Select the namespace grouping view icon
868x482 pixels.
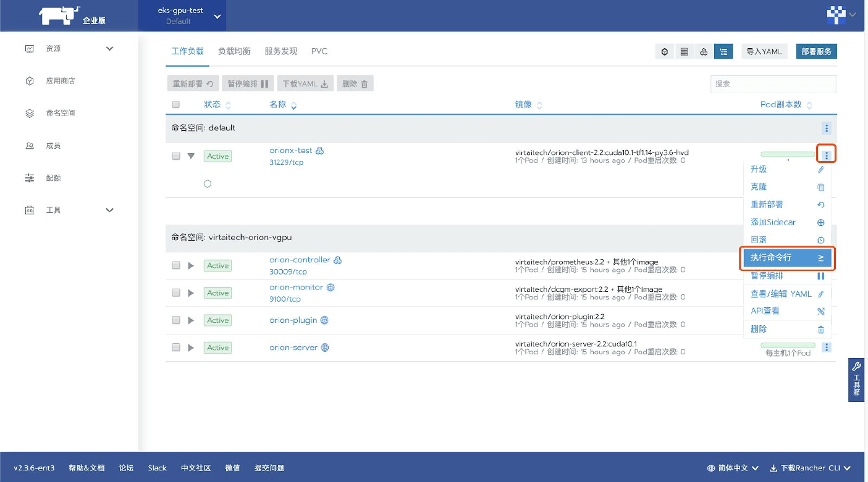(723, 51)
